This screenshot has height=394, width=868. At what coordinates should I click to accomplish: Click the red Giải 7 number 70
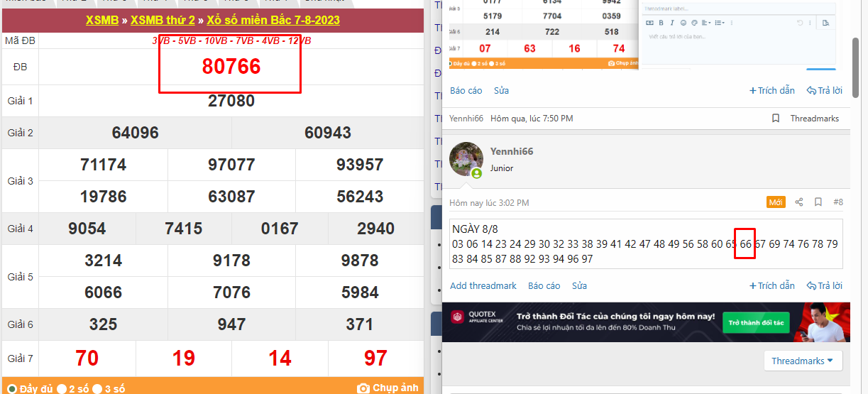point(87,358)
